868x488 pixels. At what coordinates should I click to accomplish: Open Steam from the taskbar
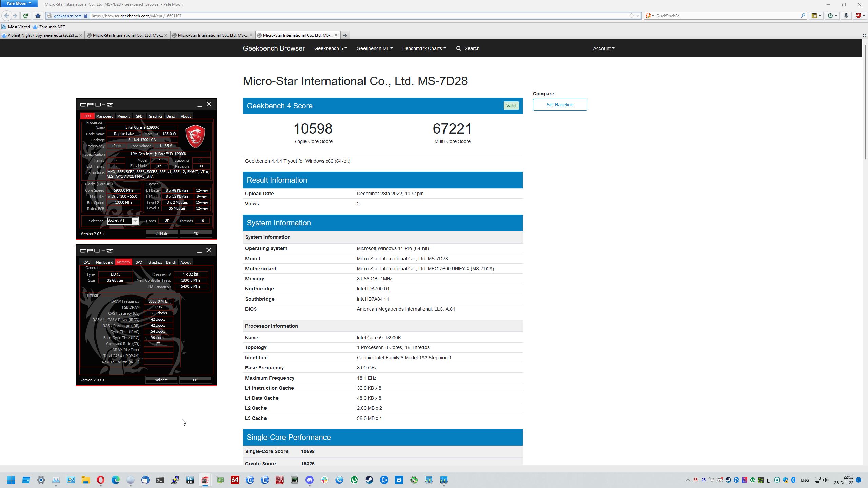[369, 480]
